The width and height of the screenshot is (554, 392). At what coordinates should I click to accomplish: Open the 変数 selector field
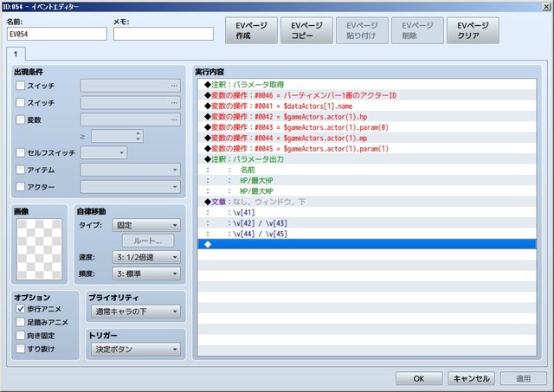click(x=131, y=119)
